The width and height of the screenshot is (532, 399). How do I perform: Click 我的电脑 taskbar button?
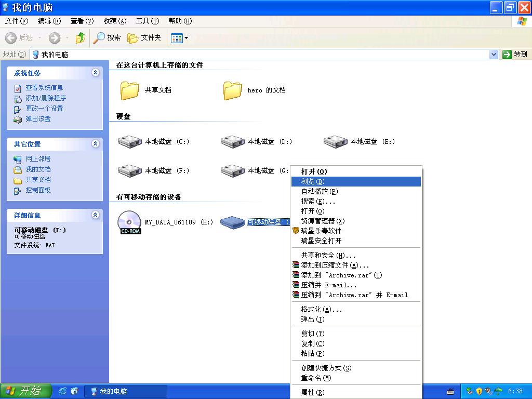point(126,392)
